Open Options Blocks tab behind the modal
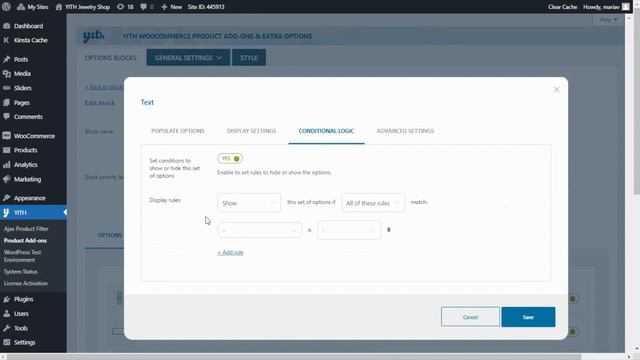Image resolution: width=640 pixels, height=360 pixels. (x=110, y=58)
